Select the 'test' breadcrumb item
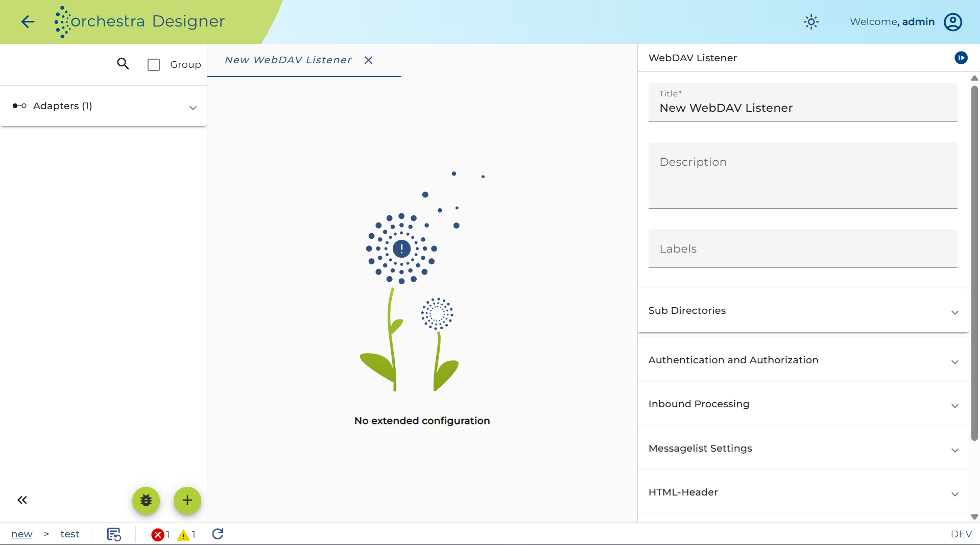Image resolution: width=980 pixels, height=545 pixels. (x=70, y=534)
